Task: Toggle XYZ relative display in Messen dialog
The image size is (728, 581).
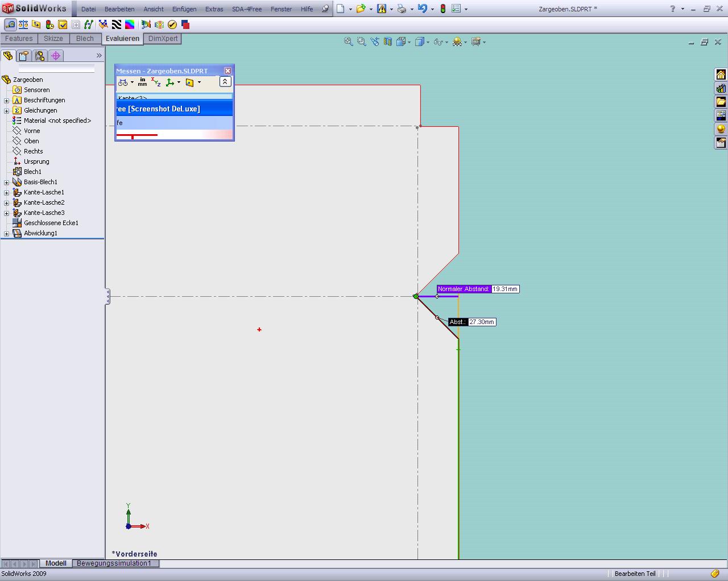Action: [156, 82]
